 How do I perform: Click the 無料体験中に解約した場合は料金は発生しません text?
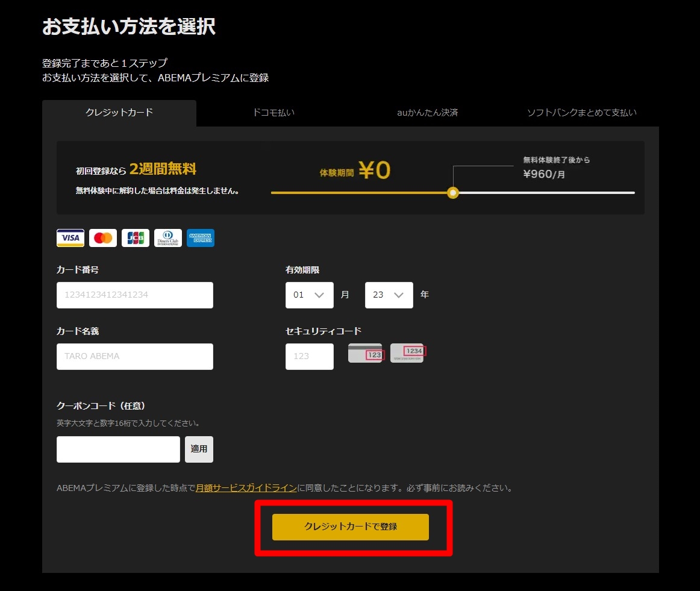(158, 191)
